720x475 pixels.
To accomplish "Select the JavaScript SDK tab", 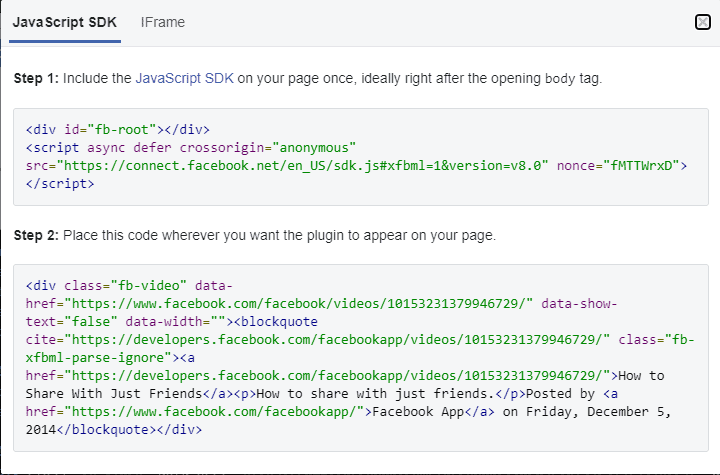I will (x=65, y=22).
